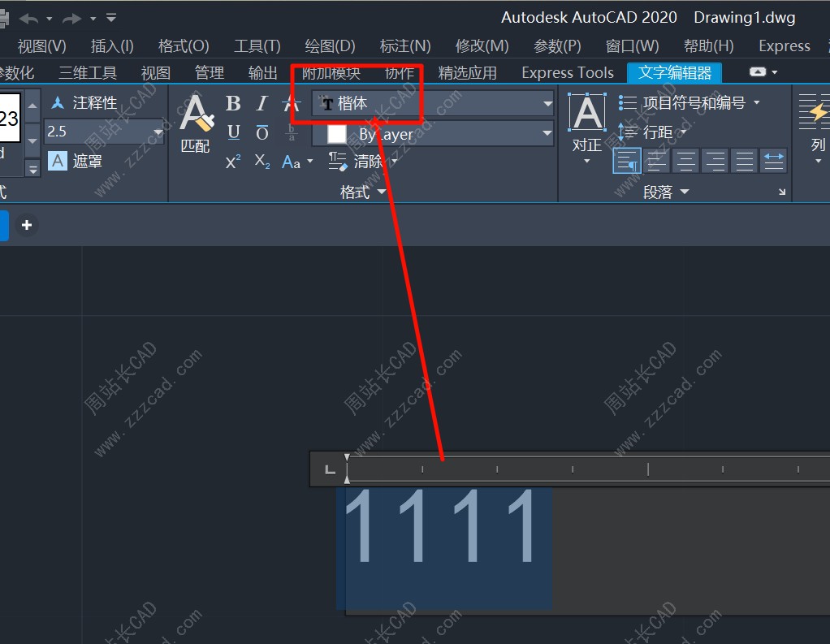Open the 绘图(D) menu

tap(330, 46)
